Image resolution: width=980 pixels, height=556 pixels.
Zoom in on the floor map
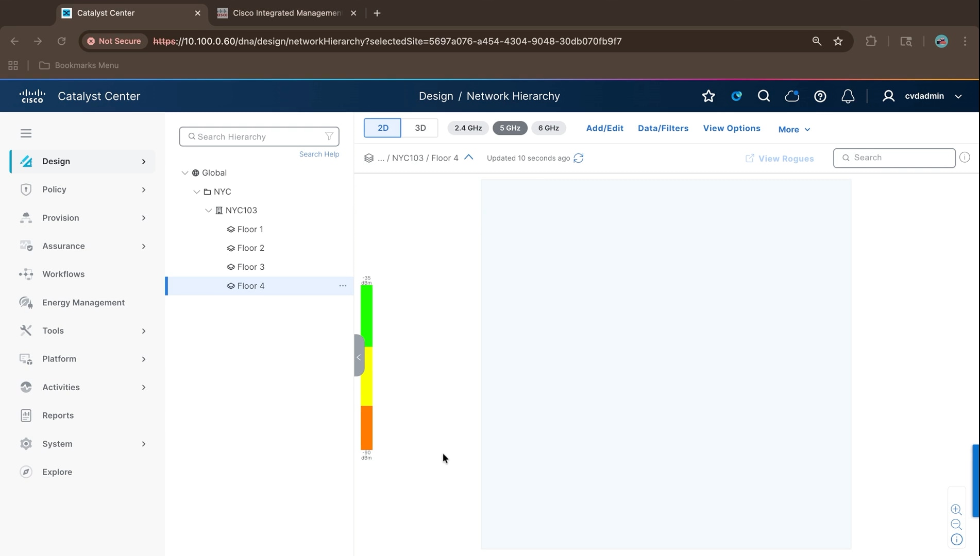coord(956,509)
